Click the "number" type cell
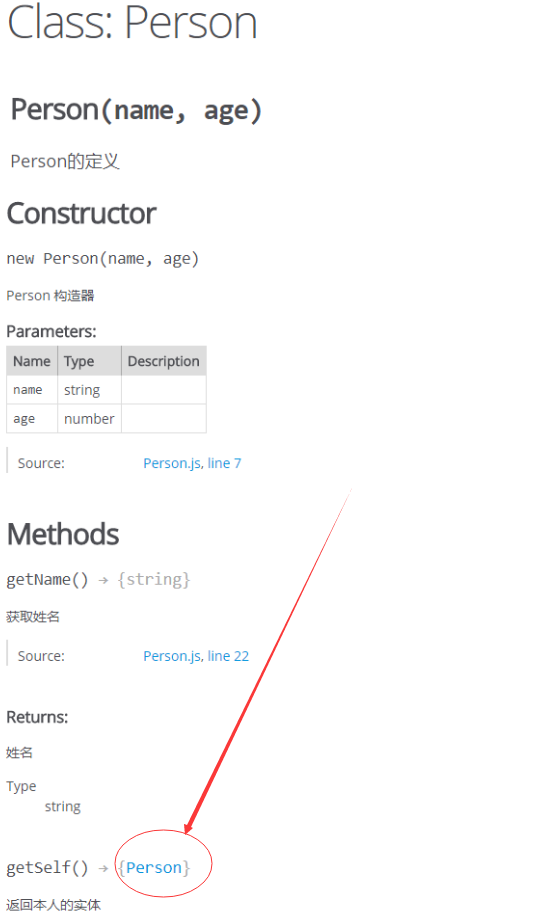 click(x=89, y=419)
